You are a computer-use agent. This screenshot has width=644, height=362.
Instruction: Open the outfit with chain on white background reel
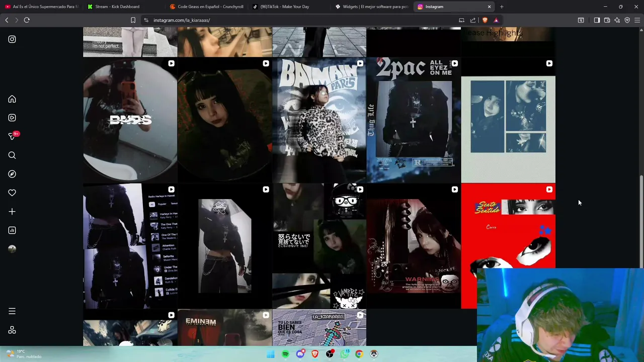tap(224, 246)
